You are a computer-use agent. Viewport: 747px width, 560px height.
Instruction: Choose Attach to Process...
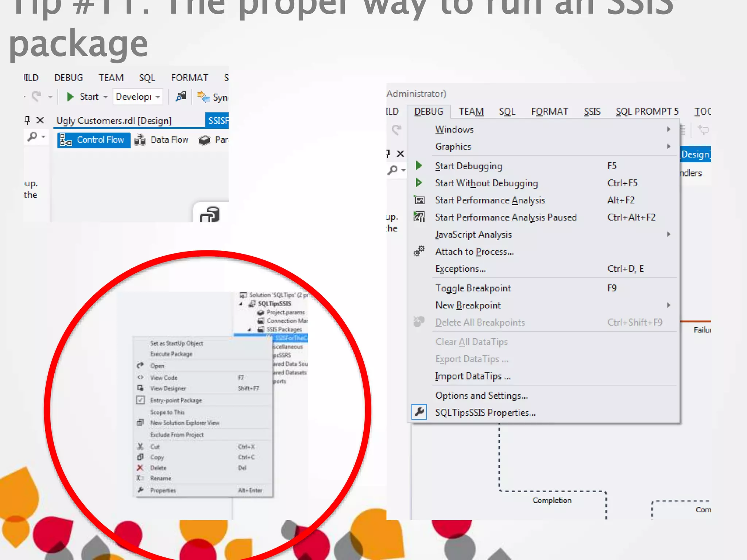543,252
